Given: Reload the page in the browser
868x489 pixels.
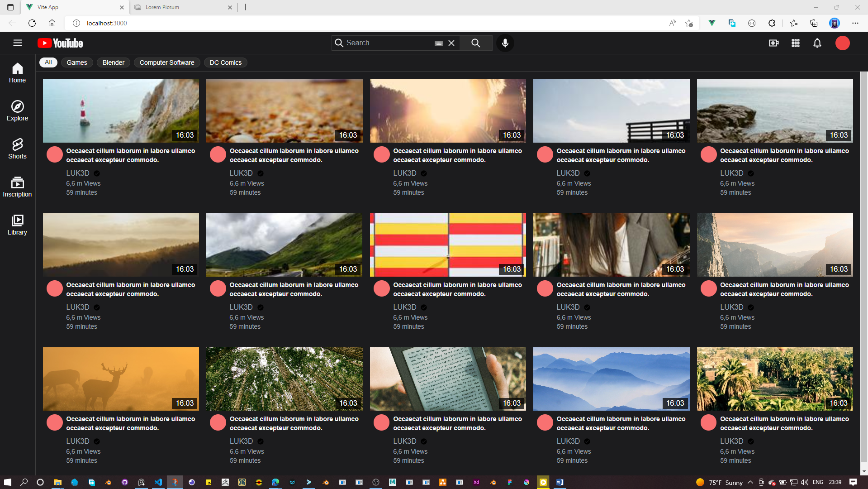Looking at the screenshot, I should [x=32, y=23].
